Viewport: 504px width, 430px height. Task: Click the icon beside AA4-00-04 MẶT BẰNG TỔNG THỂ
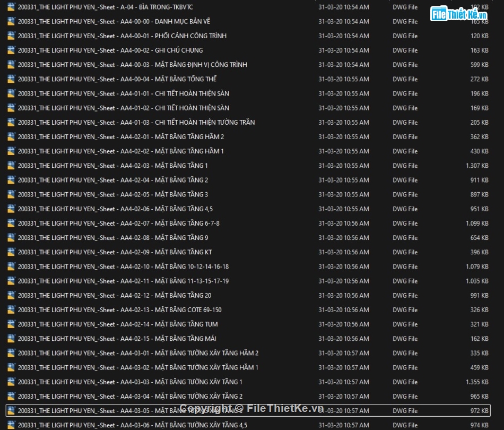11,79
